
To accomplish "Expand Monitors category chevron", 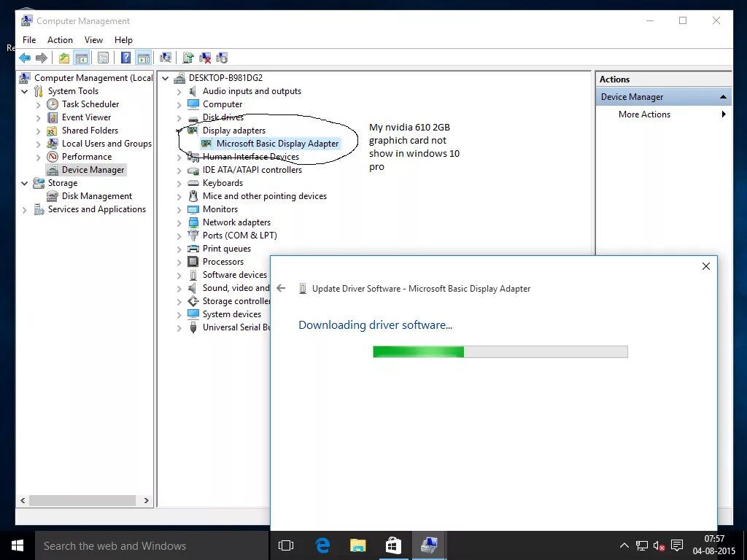I will pos(179,209).
